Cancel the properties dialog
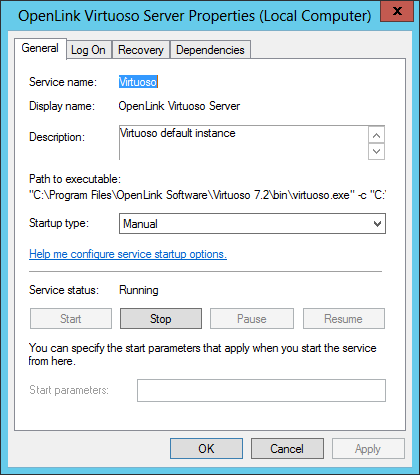The height and width of the screenshot is (475, 420). pyautogui.click(x=287, y=449)
